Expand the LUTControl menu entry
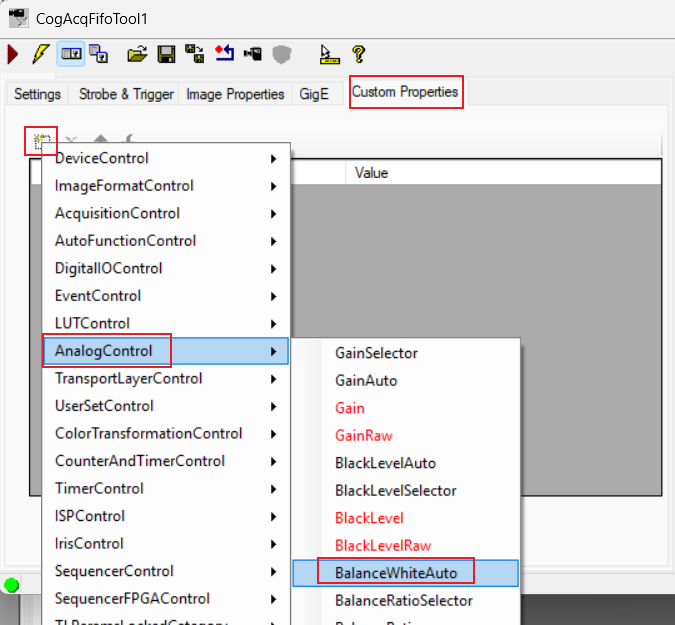This screenshot has height=625, width=675. point(166,324)
